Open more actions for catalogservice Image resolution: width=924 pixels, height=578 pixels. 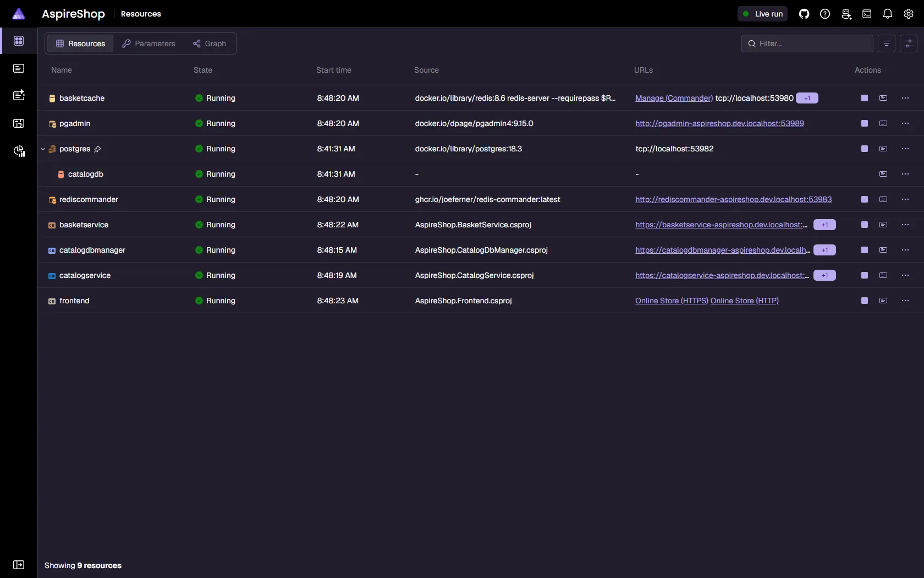click(x=905, y=275)
